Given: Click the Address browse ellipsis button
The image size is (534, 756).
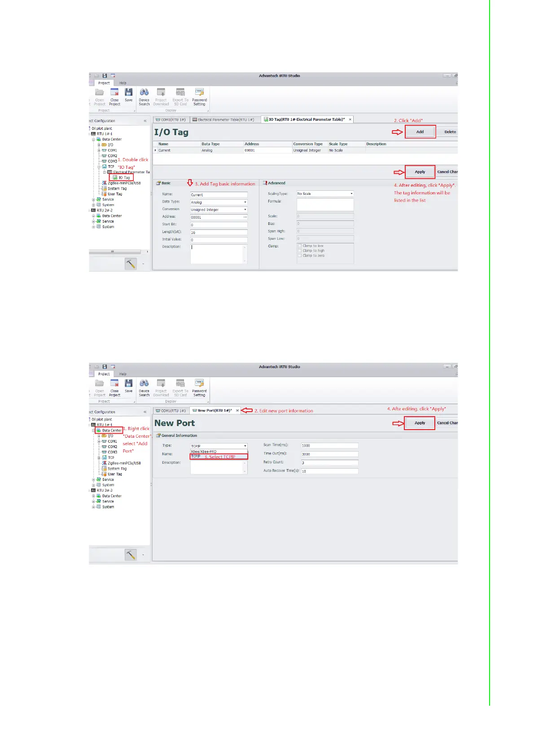Looking at the screenshot, I should click(245, 217).
